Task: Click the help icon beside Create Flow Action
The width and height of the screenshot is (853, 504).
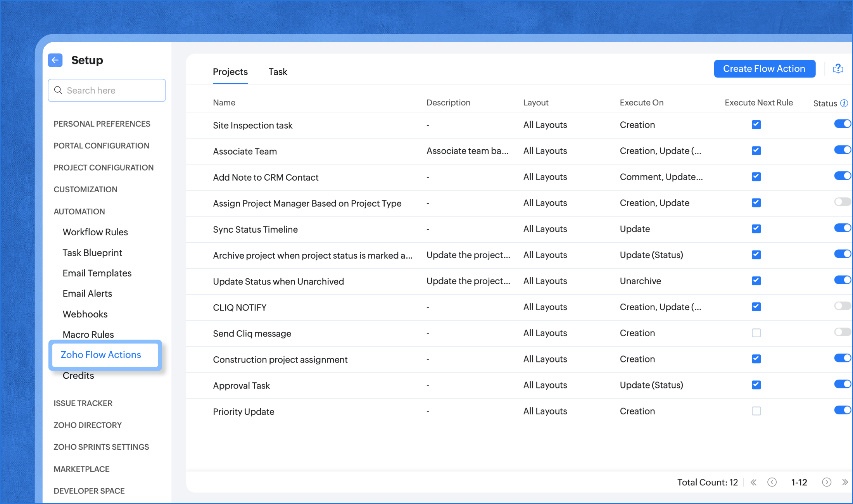Action: click(x=838, y=69)
